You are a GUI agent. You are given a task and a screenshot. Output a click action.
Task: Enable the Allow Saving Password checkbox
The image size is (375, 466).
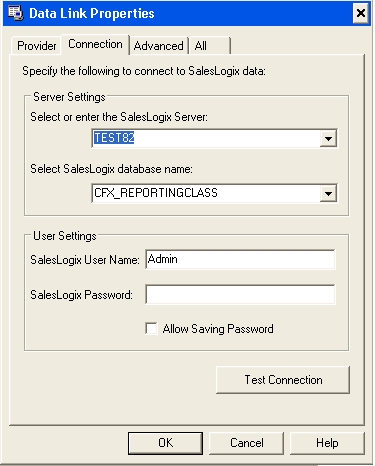[x=151, y=328]
